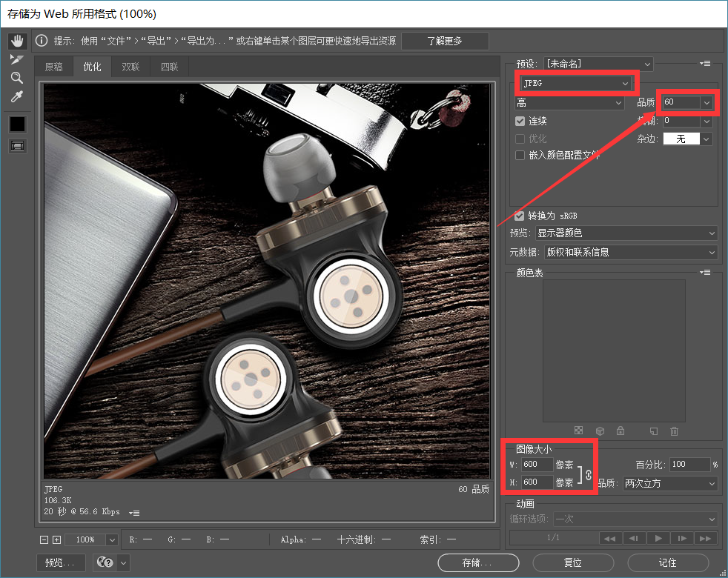Image resolution: width=728 pixels, height=578 pixels.
Task: Select the Zoom magnifier tool
Action: click(17, 78)
